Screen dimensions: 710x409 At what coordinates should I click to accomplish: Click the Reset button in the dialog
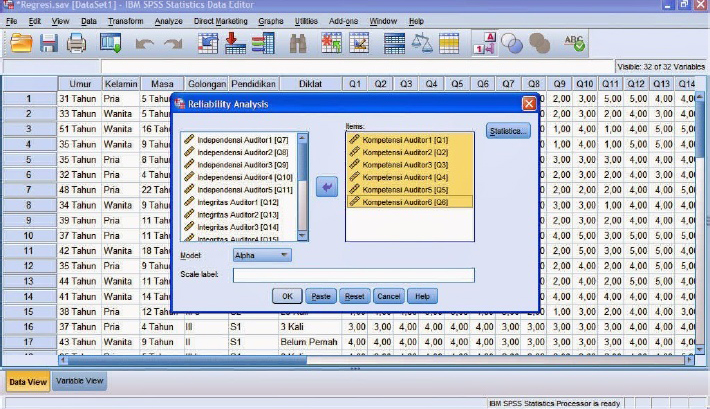click(x=354, y=296)
